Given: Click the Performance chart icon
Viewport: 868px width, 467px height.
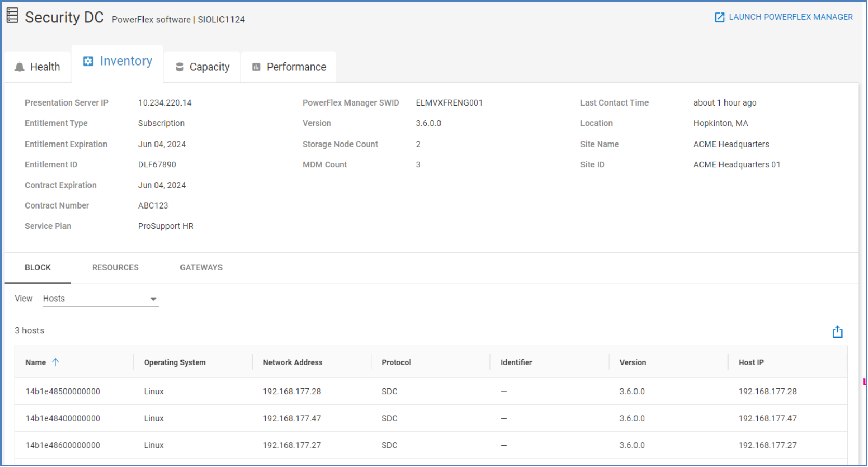Looking at the screenshot, I should 256,67.
